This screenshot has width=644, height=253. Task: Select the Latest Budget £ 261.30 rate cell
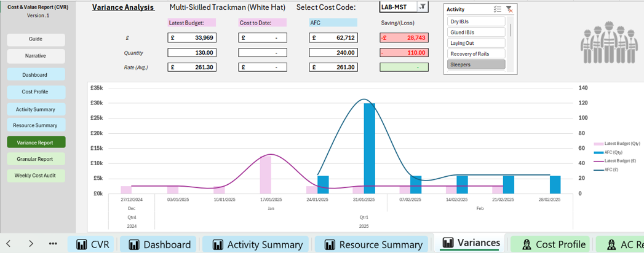point(192,68)
